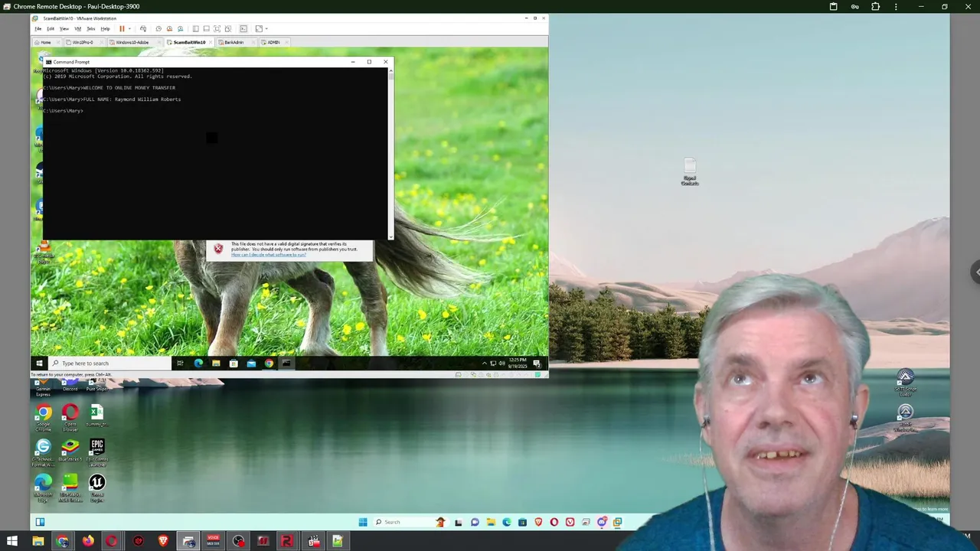Image resolution: width=980 pixels, height=551 pixels.
Task: Open the Help menu in VMware Workstation
Action: 105,29
